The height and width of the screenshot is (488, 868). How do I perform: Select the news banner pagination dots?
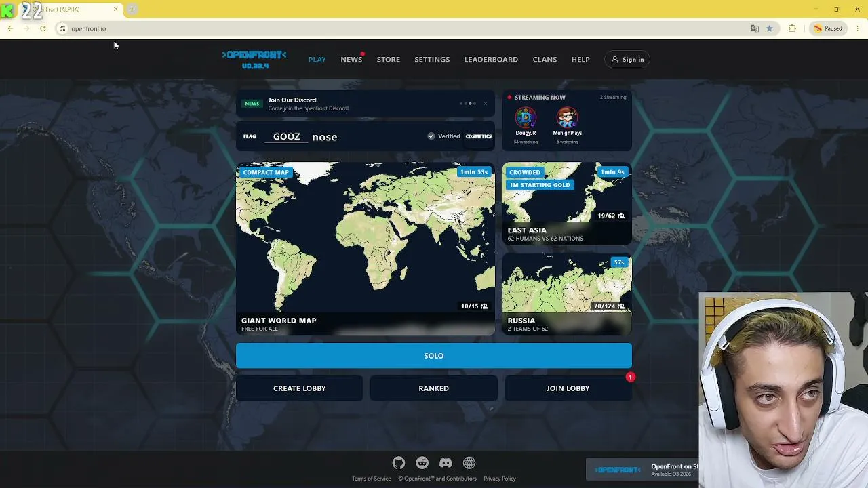[467, 104]
